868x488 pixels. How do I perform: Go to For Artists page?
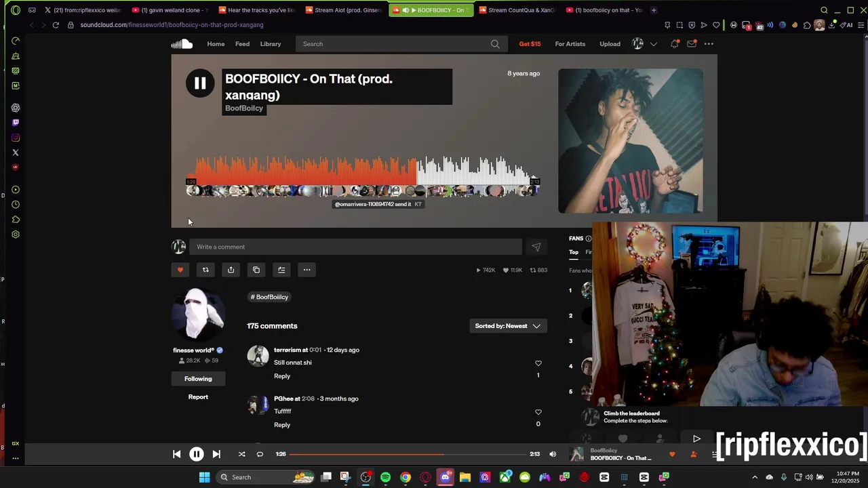pos(570,44)
